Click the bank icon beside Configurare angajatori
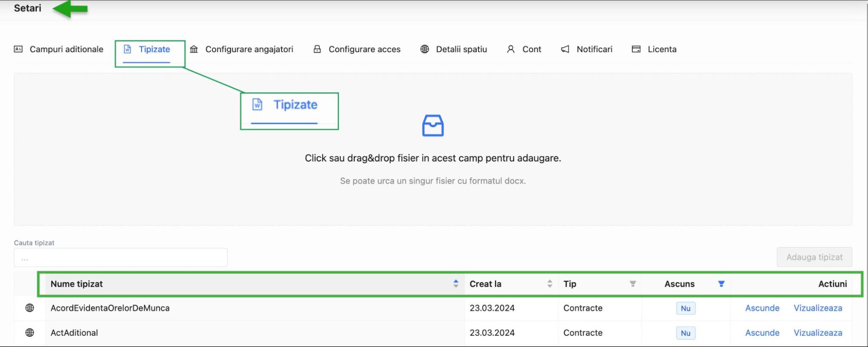 pyautogui.click(x=194, y=49)
